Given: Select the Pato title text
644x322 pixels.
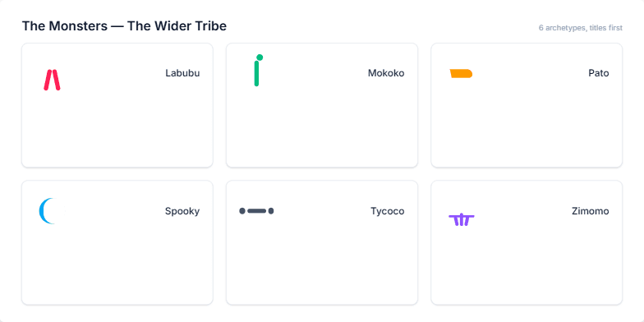Looking at the screenshot, I should pyautogui.click(x=598, y=73).
